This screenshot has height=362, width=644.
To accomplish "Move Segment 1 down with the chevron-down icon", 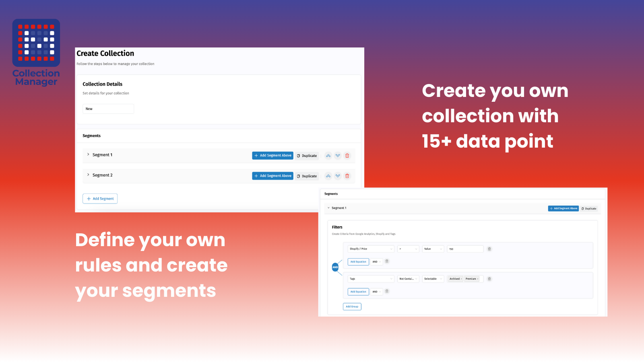I will point(338,156).
